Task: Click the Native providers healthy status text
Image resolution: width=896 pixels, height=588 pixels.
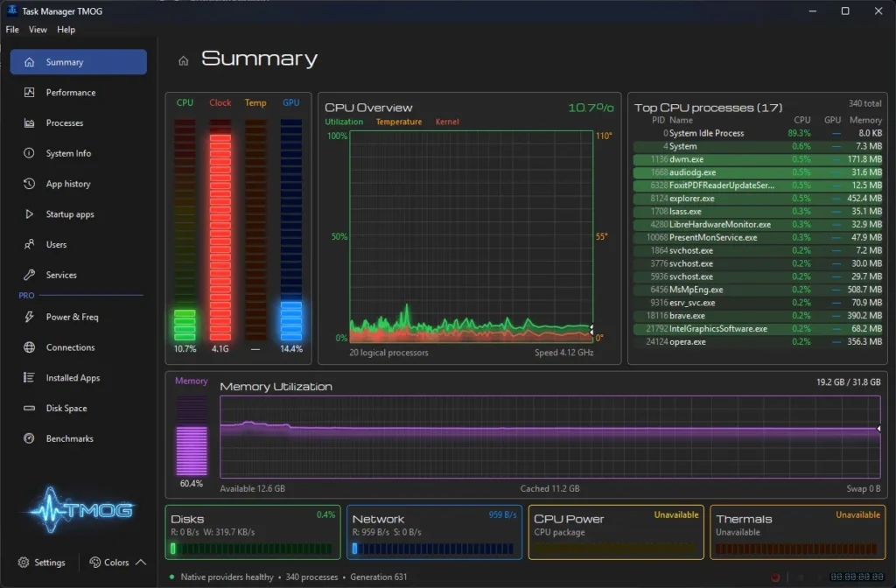Action: click(x=227, y=577)
